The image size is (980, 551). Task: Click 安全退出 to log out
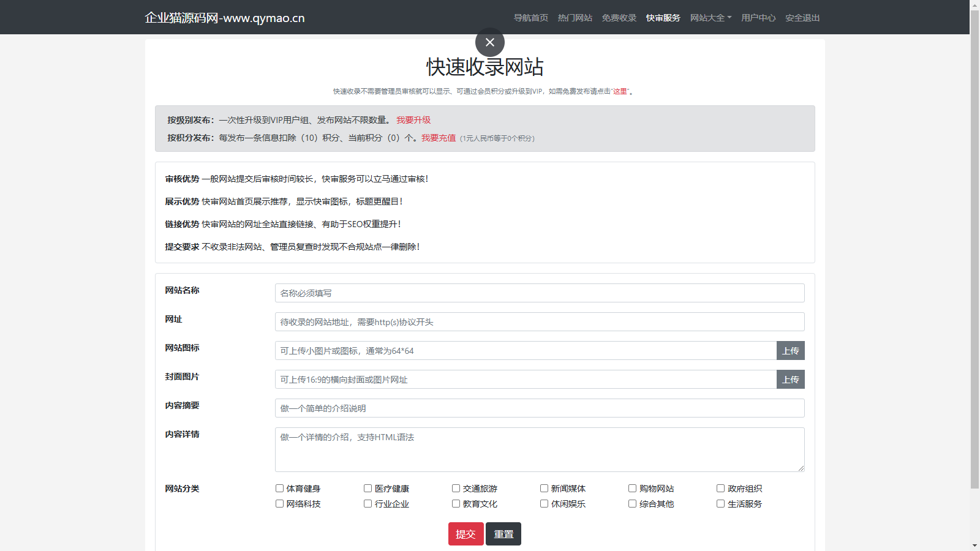pyautogui.click(x=802, y=18)
